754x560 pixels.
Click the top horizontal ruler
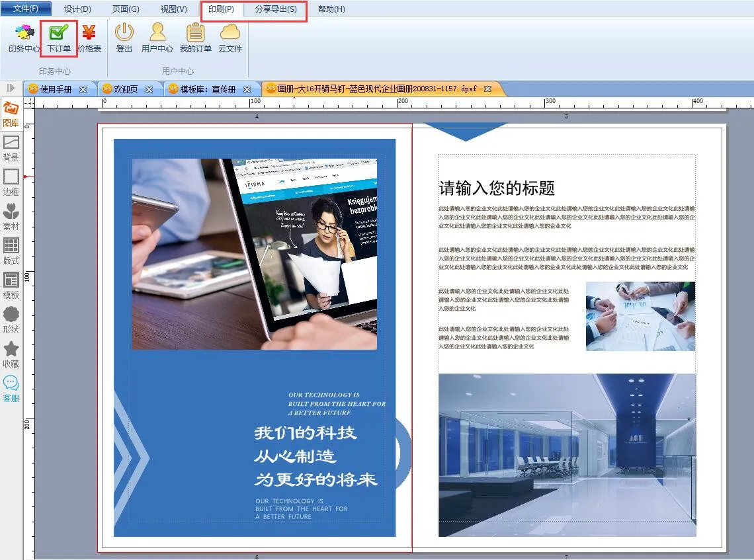coord(394,102)
